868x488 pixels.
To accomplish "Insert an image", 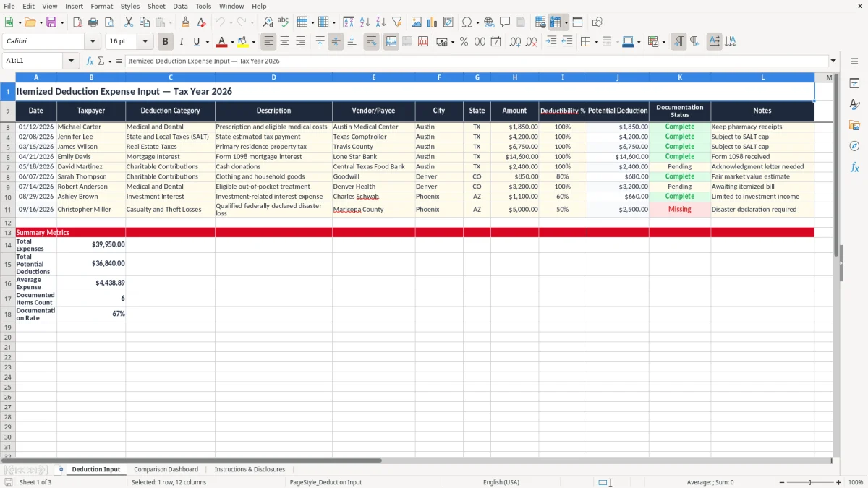I will [417, 22].
